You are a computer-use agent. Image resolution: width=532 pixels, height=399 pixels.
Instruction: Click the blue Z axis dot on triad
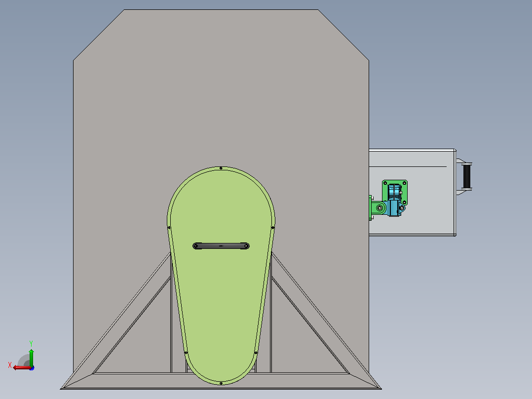pos(32,368)
